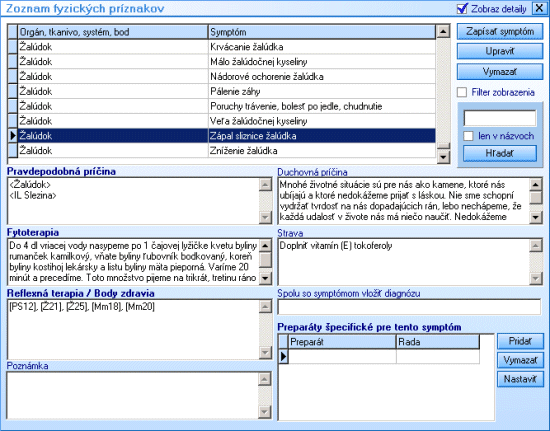Click the Nastaviť button
Image resolution: width=550 pixels, height=431 pixels.
pyautogui.click(x=520, y=379)
